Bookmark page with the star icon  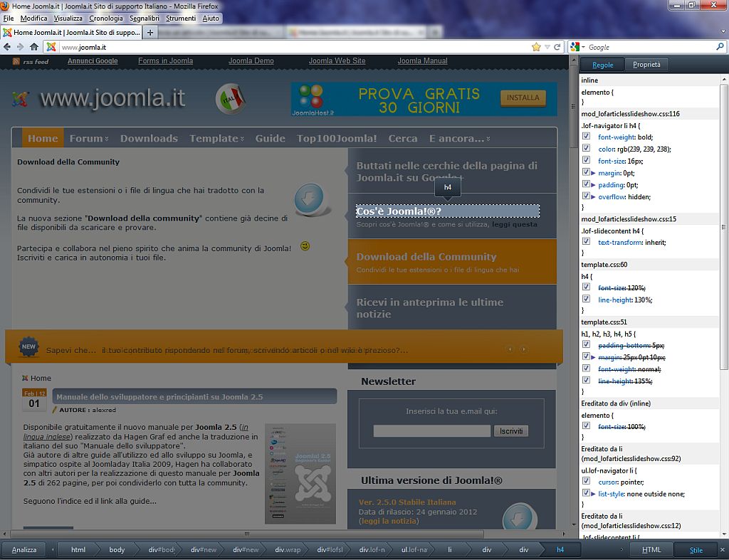click(536, 47)
